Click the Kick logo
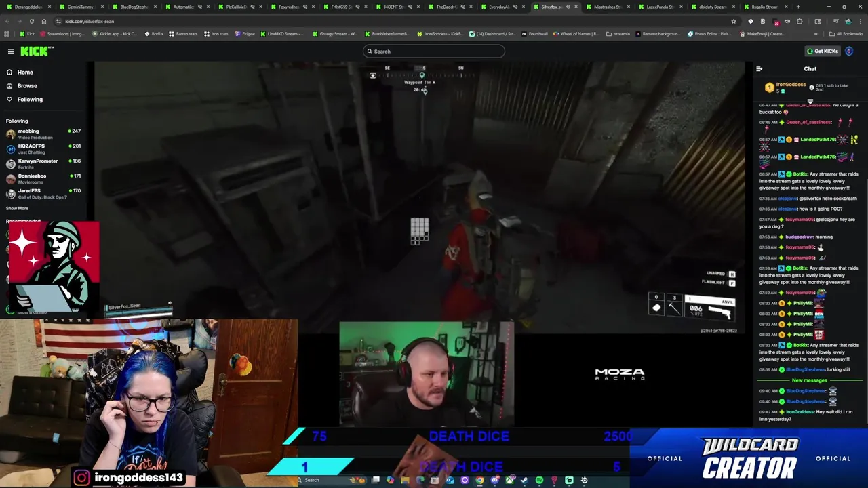The image size is (868, 488). [34, 51]
